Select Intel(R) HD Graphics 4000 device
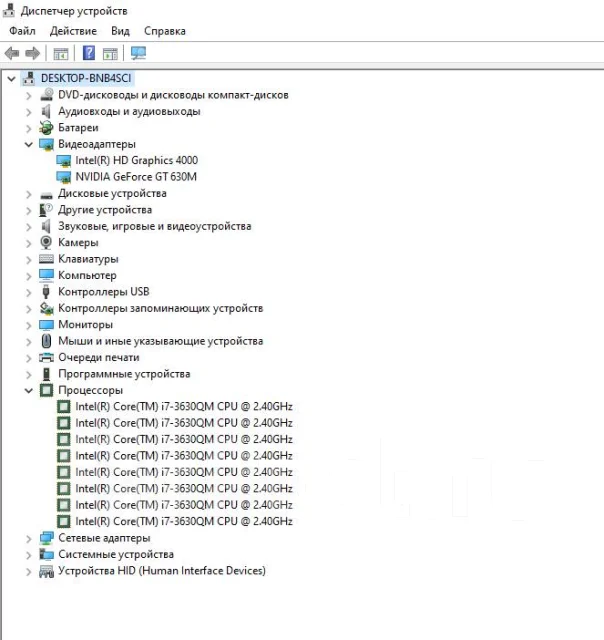This screenshot has height=640, width=604. 136,160
